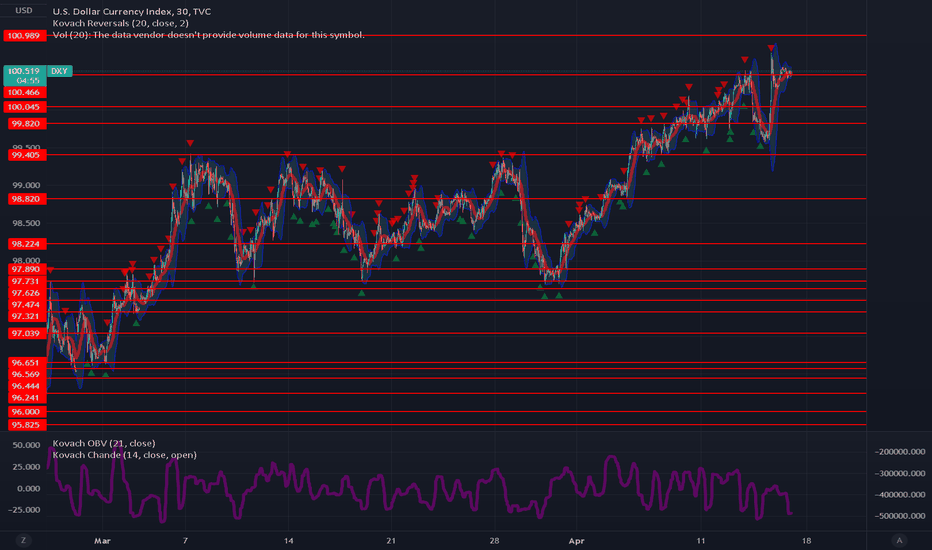Select the 96.569 red price label

click(26, 375)
